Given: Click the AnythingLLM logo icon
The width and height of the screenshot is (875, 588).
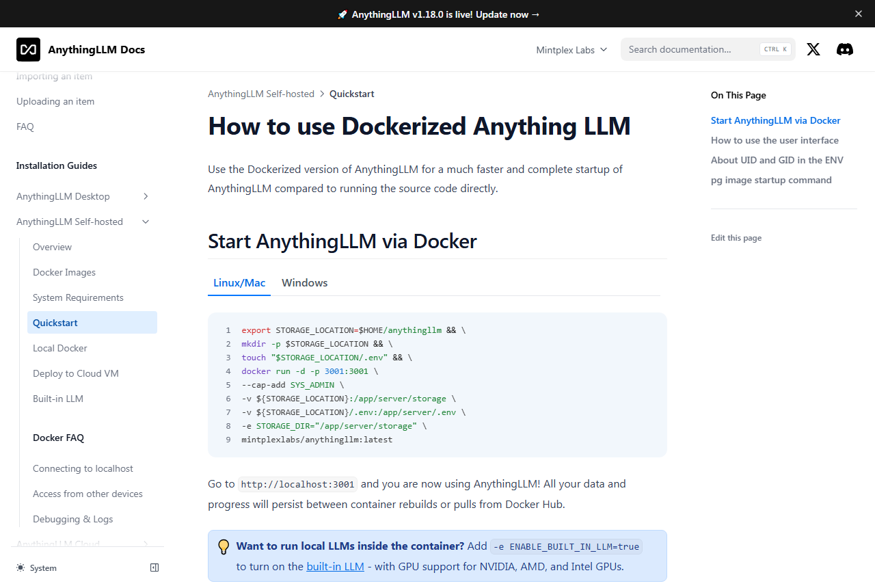Looking at the screenshot, I should pos(28,49).
